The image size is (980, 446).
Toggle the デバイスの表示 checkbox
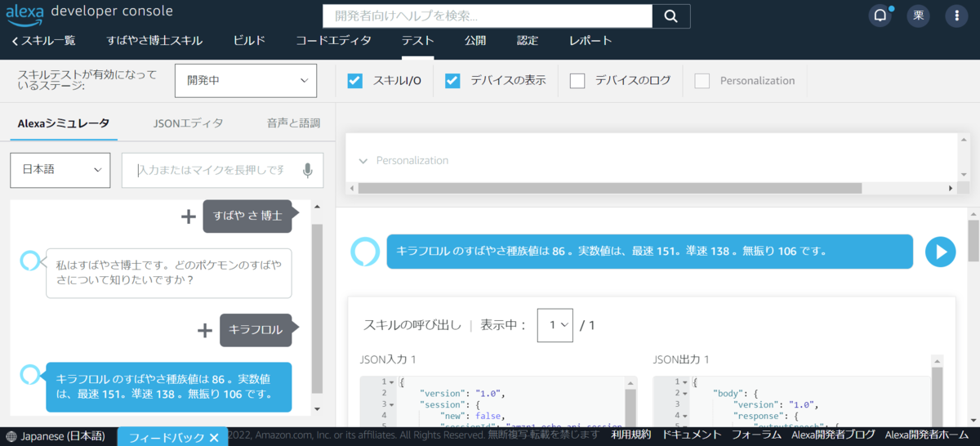pos(452,81)
